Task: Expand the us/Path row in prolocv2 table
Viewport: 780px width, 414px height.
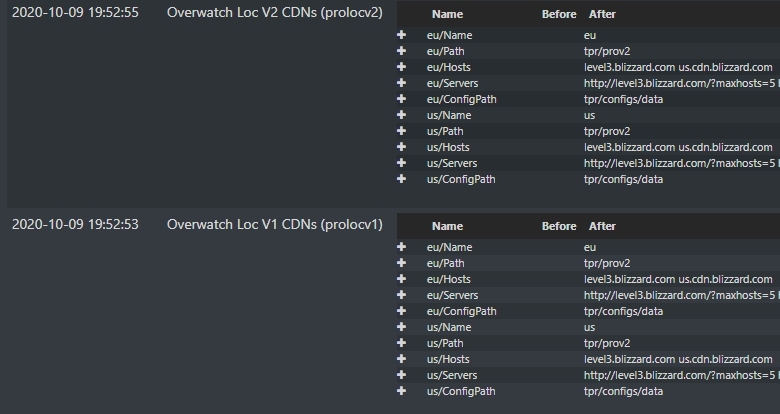Action: pos(402,131)
